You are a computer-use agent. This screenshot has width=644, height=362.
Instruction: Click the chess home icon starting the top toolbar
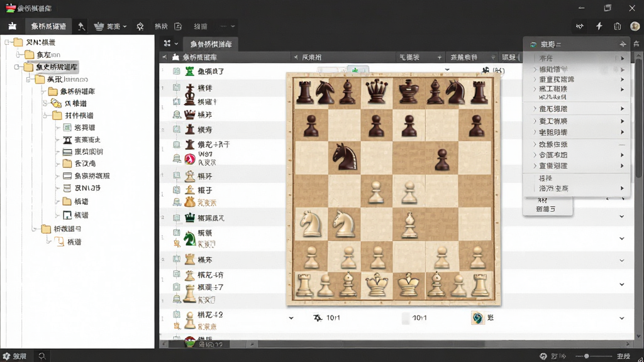pos(13,26)
